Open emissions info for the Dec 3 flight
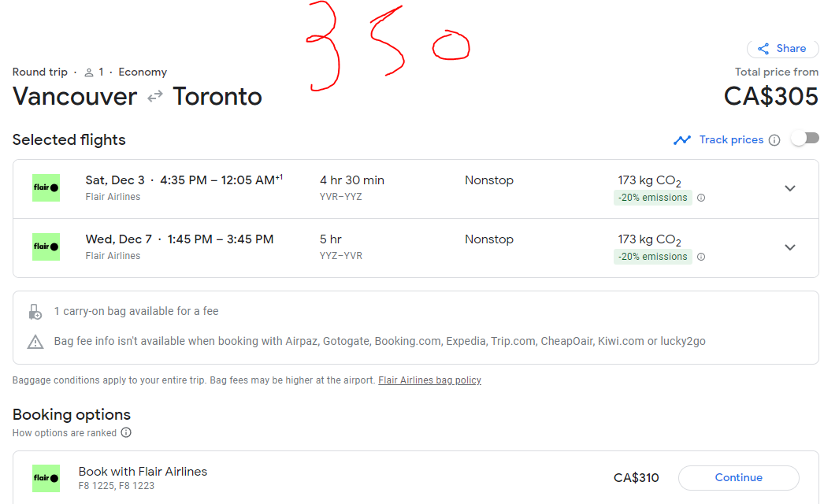824x504 pixels. pos(701,198)
